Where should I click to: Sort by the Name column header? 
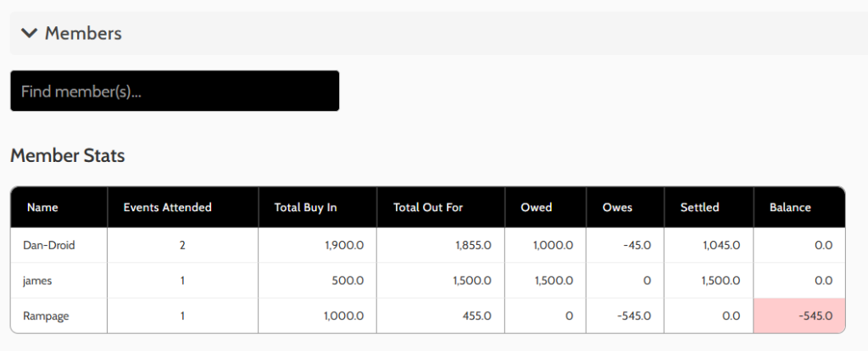coord(42,207)
